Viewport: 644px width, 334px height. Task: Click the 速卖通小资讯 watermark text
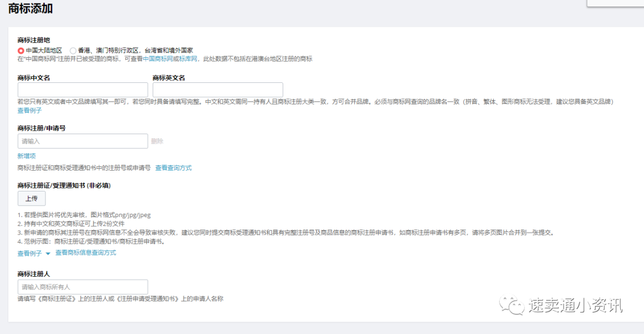575,305
